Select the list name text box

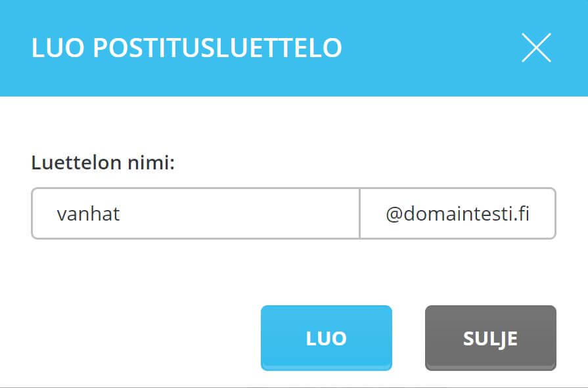coord(196,214)
